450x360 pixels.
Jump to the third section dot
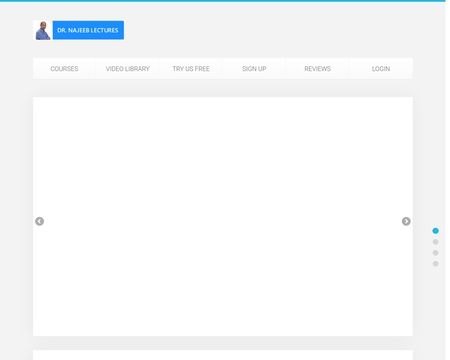click(x=435, y=253)
